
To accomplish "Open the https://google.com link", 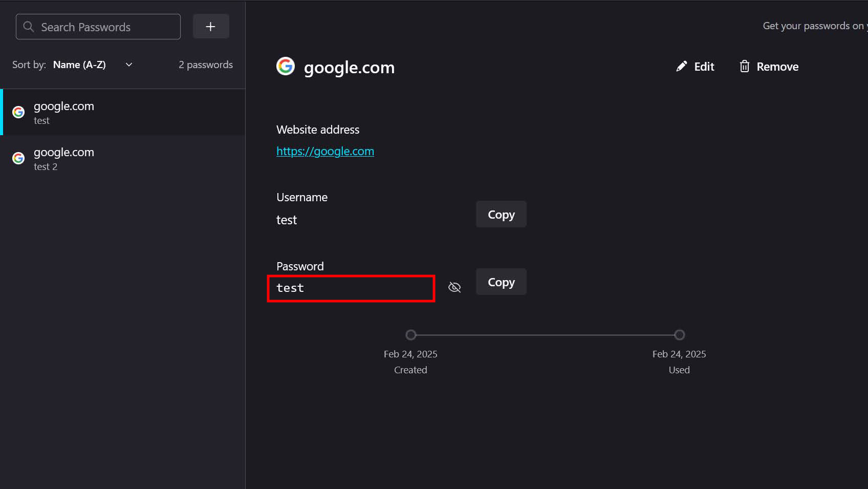I will click(x=325, y=151).
